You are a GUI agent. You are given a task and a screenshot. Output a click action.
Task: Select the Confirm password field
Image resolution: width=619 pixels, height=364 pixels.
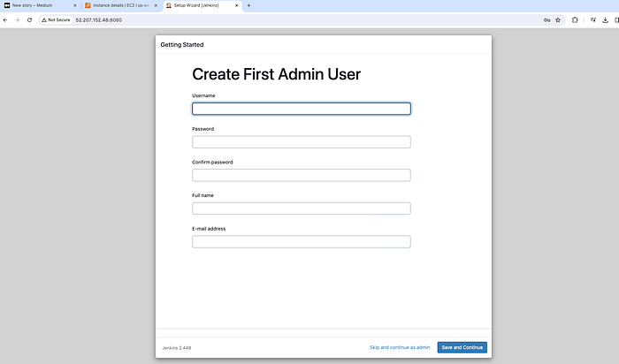[302, 175]
